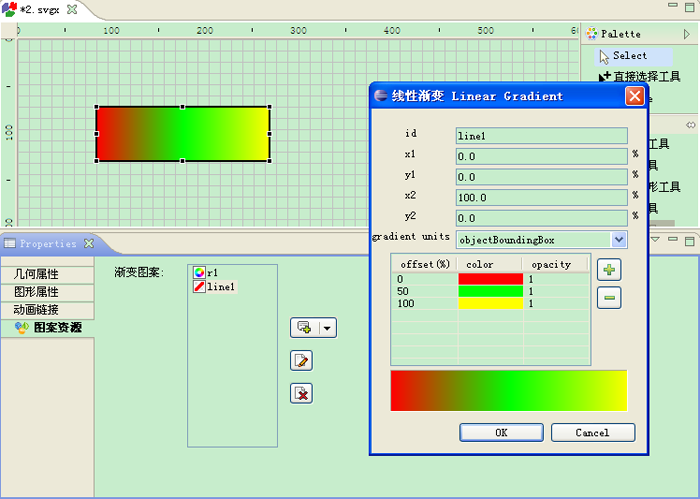Click the id field containing line1
Screen dimensions: 700x499
[542, 136]
